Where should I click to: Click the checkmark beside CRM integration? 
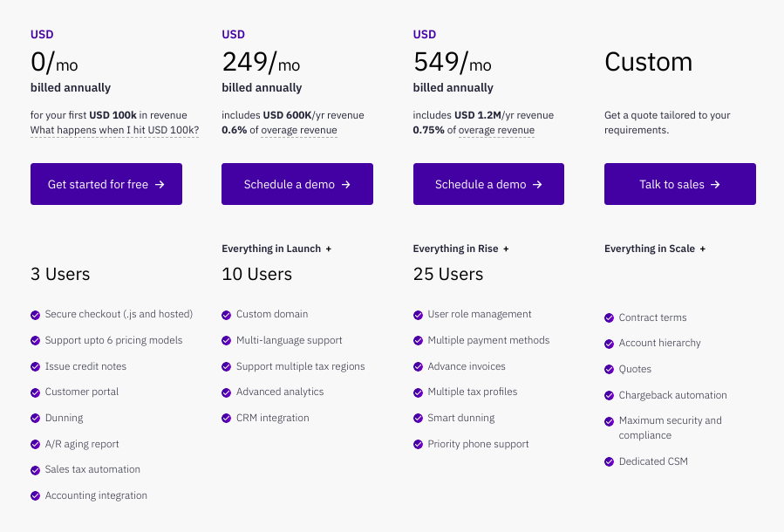pos(226,418)
